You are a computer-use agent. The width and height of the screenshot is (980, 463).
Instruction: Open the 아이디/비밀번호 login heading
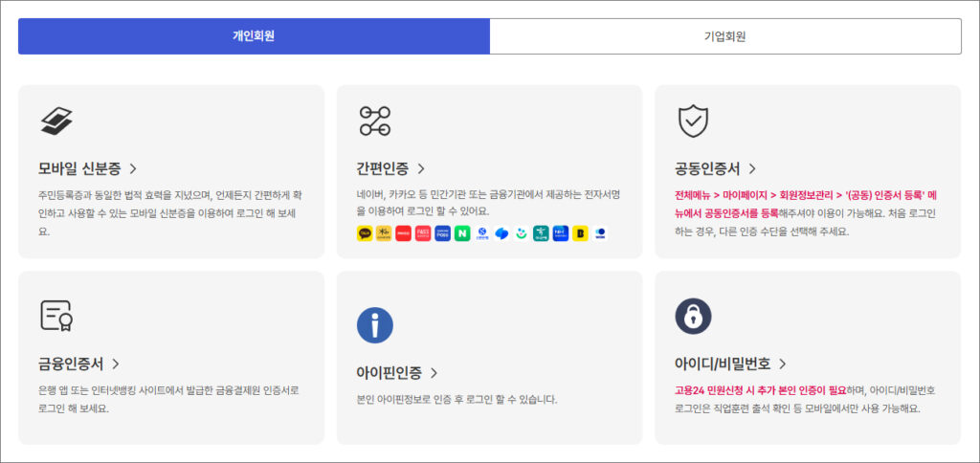tap(722, 364)
